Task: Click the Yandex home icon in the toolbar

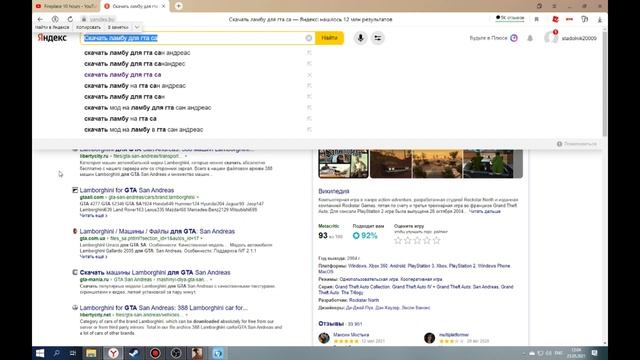Action: tap(55, 19)
